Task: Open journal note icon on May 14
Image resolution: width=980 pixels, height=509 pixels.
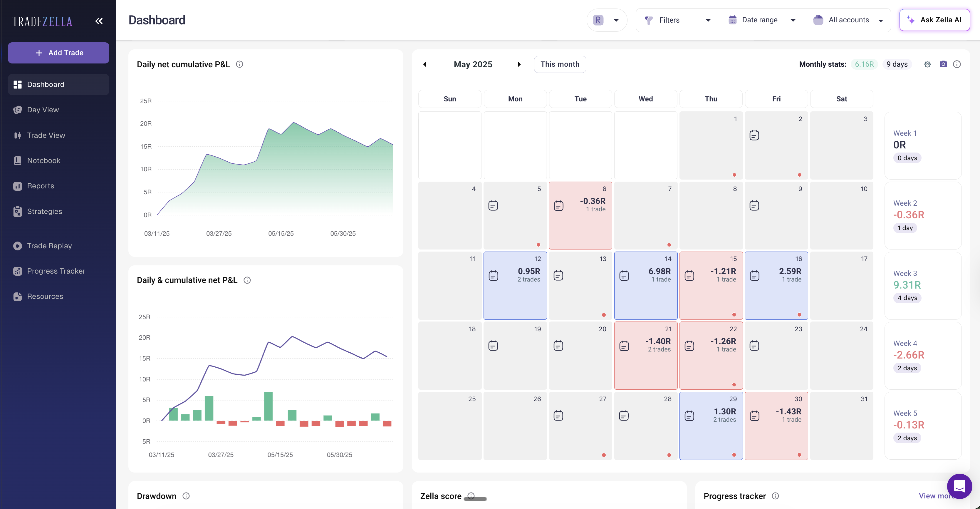Action: click(624, 276)
